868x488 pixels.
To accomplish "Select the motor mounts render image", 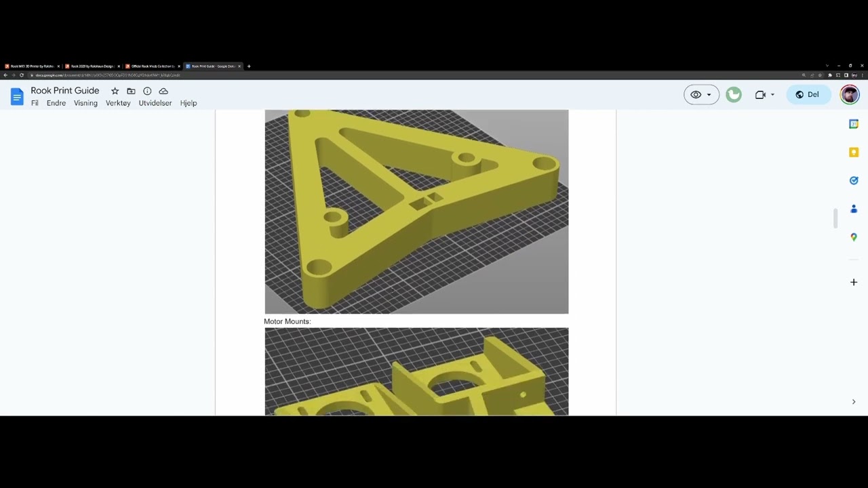I will [x=416, y=371].
